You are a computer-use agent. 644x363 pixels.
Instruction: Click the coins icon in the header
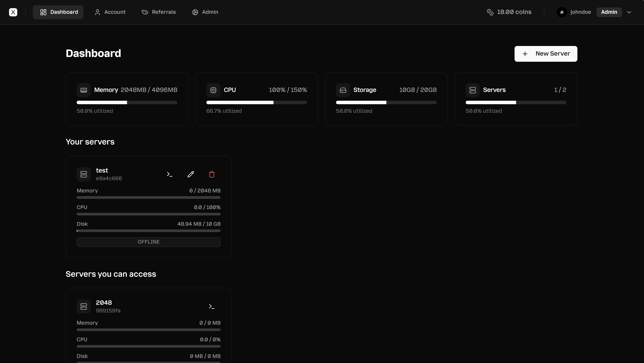(x=490, y=12)
